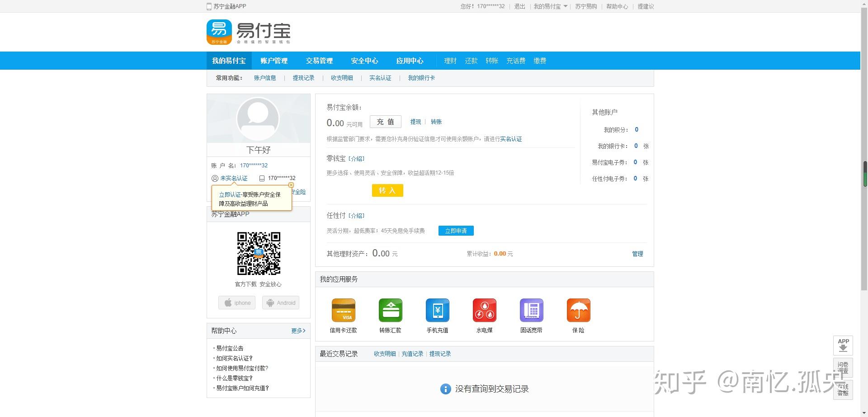Click the 任性付电子券 count 0

[636, 179]
